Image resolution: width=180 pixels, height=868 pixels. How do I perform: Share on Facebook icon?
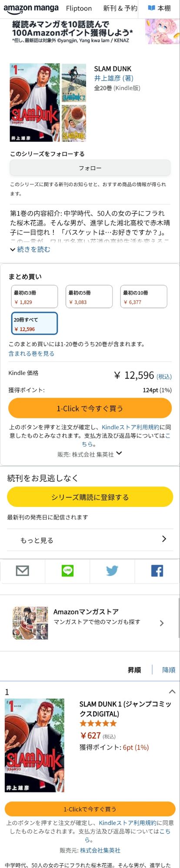coord(157,571)
